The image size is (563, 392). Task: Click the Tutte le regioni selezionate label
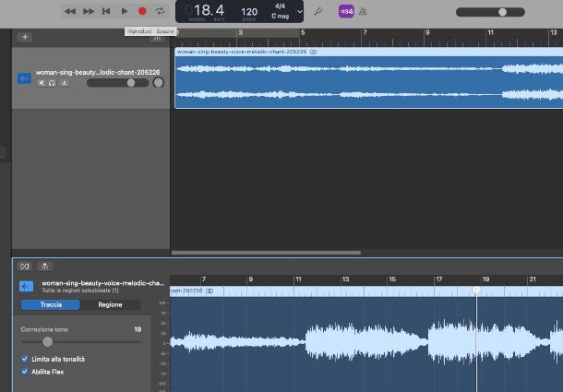80,291
